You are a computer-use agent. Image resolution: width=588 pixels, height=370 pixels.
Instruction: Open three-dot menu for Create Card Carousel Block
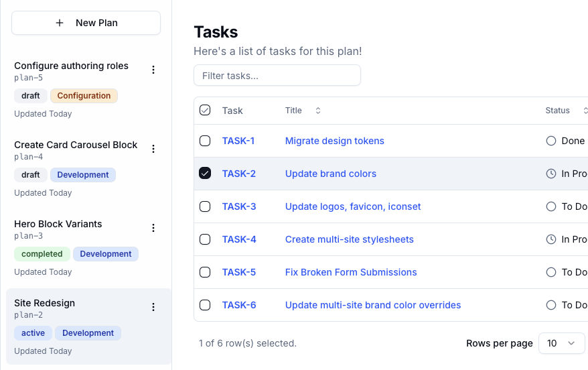pos(153,149)
